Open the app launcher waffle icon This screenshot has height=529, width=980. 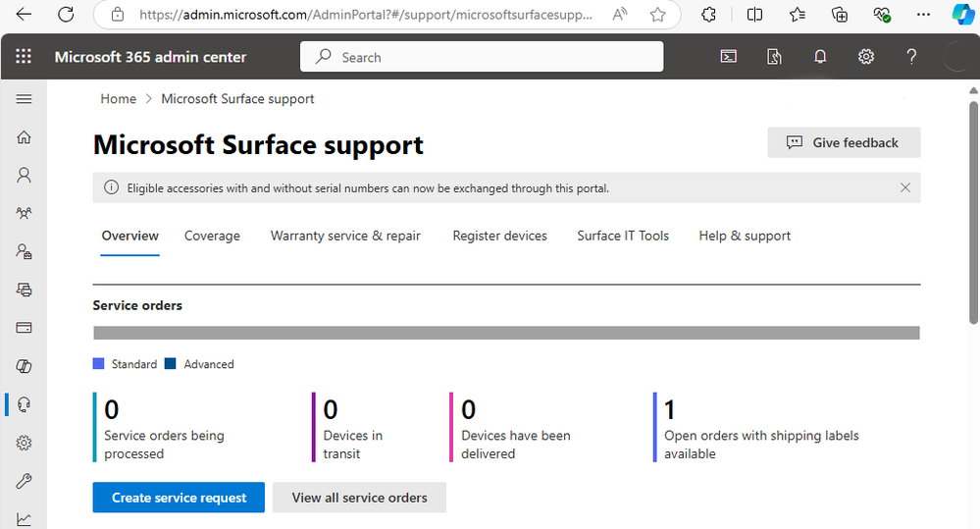click(x=24, y=57)
